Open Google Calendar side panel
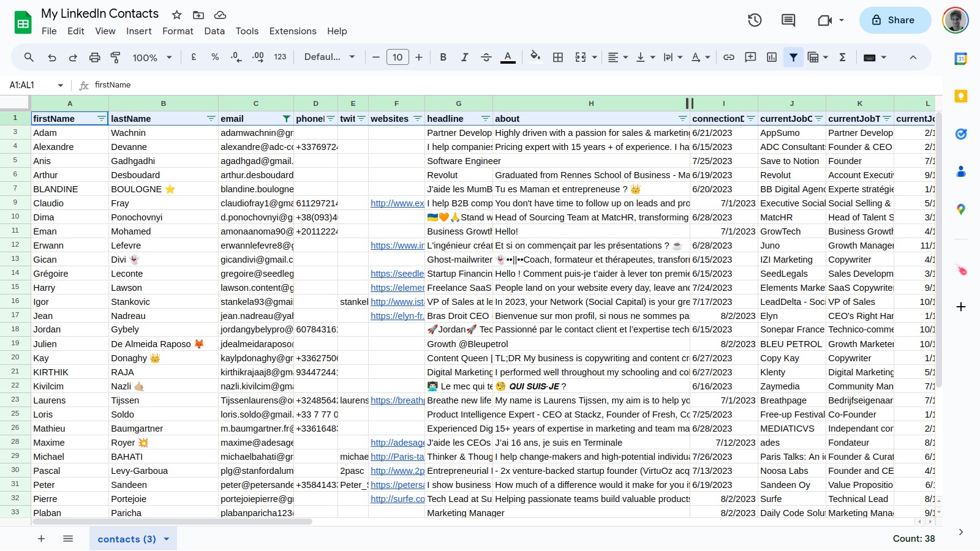This screenshot has width=980, height=551. point(961,59)
